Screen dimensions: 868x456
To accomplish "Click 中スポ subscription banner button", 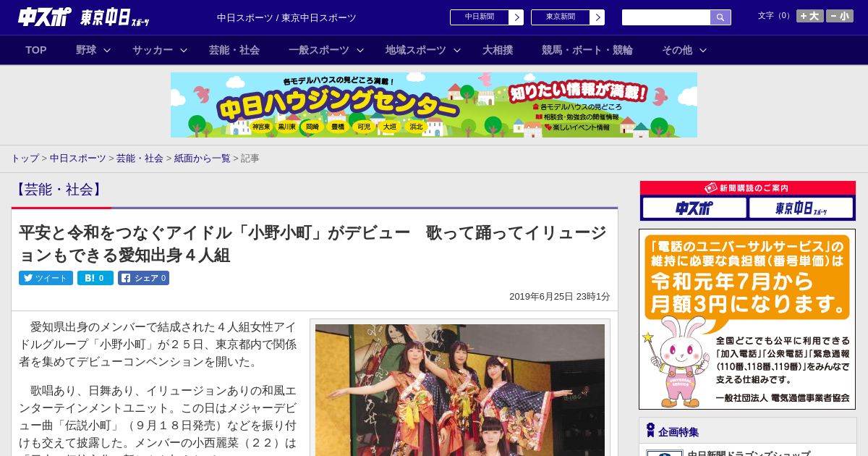I will click(694, 208).
